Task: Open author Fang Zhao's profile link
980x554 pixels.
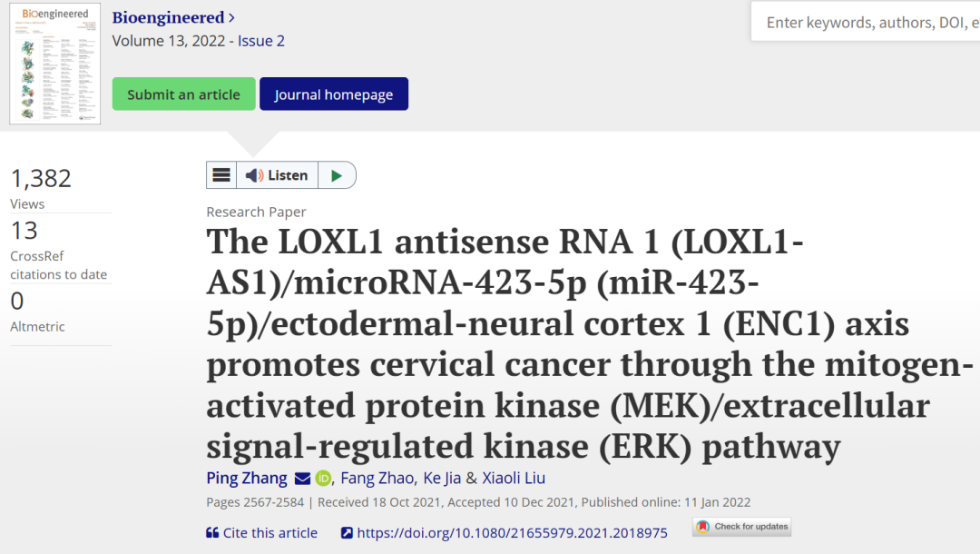Action: 377,479
